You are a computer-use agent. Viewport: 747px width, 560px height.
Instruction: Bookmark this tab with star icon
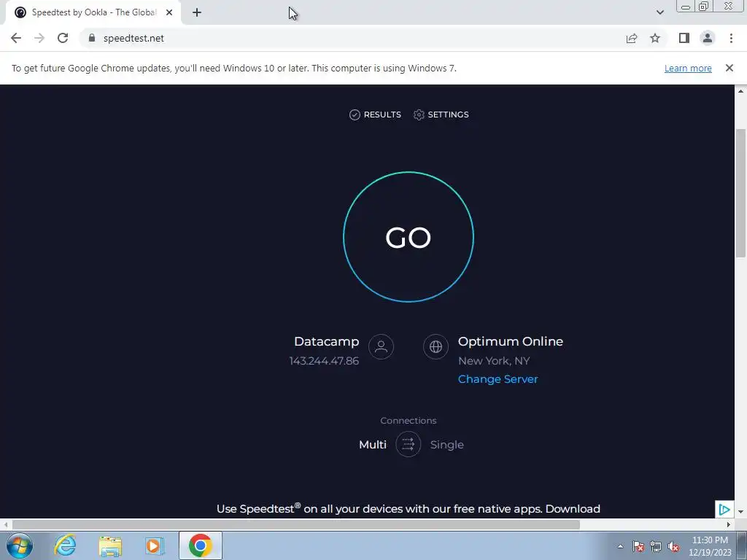click(655, 38)
